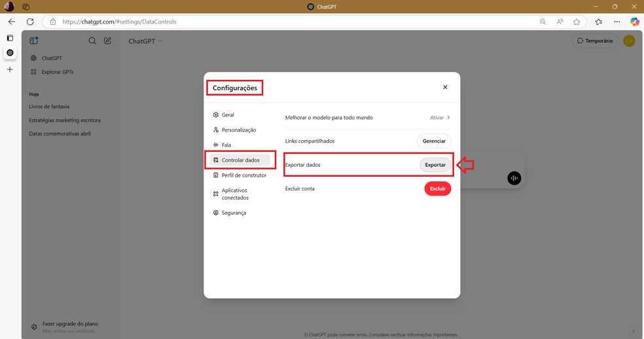Viewport: 644px width, 339px height.
Task: Open the user profile avatar menu
Action: tap(629, 41)
